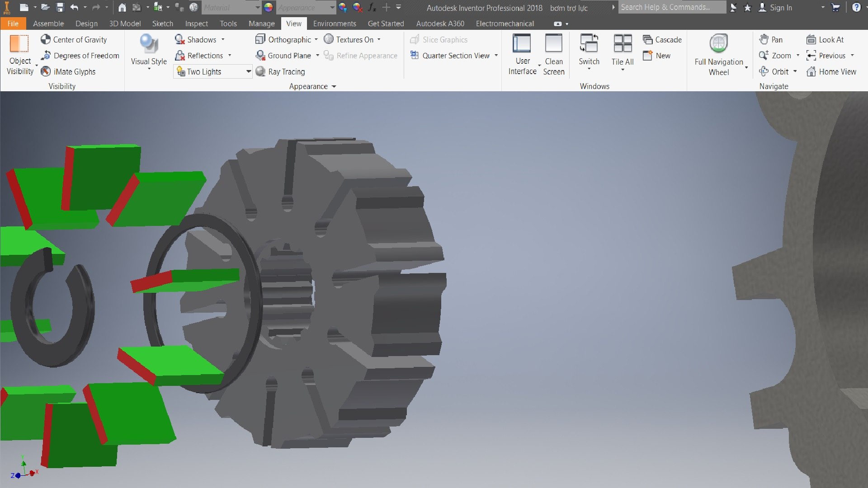Open the File menu
The width and height of the screenshot is (868, 488).
[x=13, y=23]
